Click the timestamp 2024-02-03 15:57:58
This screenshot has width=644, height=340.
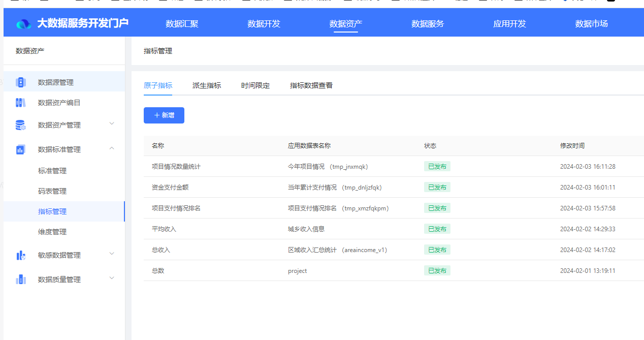click(588, 208)
